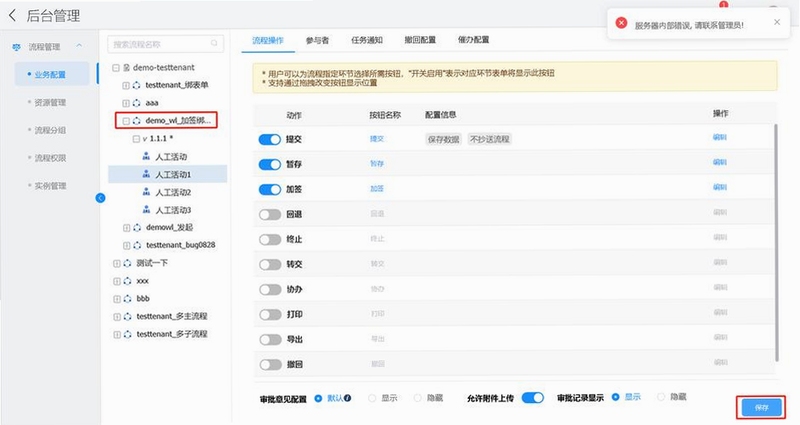Collapse the 流程管理 sidebar section chevron
Screen dimensions: 800x425
79,46
